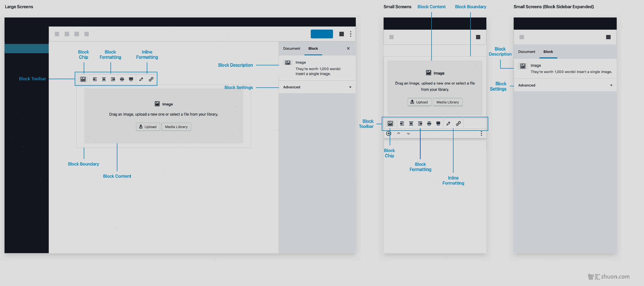Switch to the Block settings tab
This screenshot has height=286, width=644.
pos(313,48)
